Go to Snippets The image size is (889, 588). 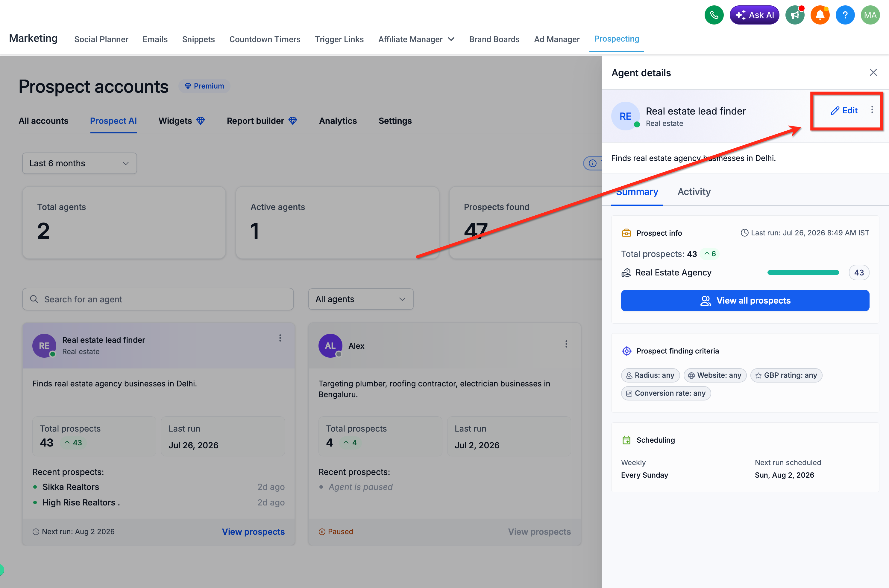tap(198, 39)
